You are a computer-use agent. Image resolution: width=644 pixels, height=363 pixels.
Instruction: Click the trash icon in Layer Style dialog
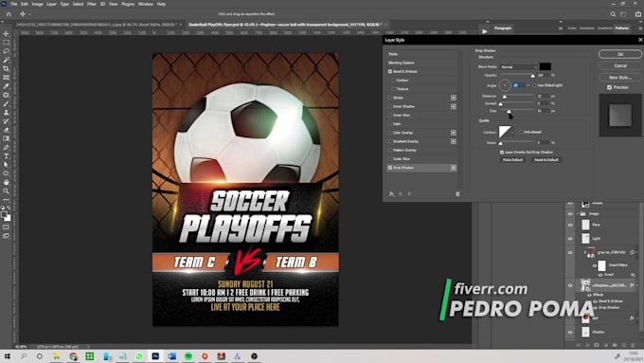(457, 194)
